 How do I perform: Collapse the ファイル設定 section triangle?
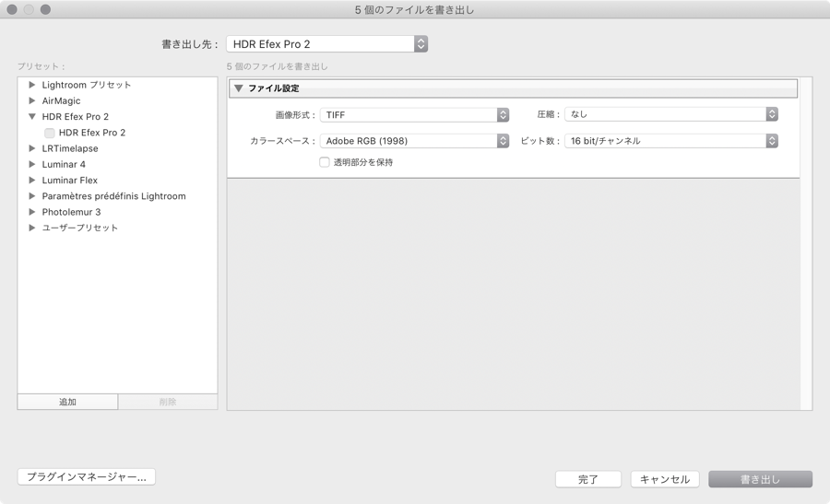click(x=239, y=88)
